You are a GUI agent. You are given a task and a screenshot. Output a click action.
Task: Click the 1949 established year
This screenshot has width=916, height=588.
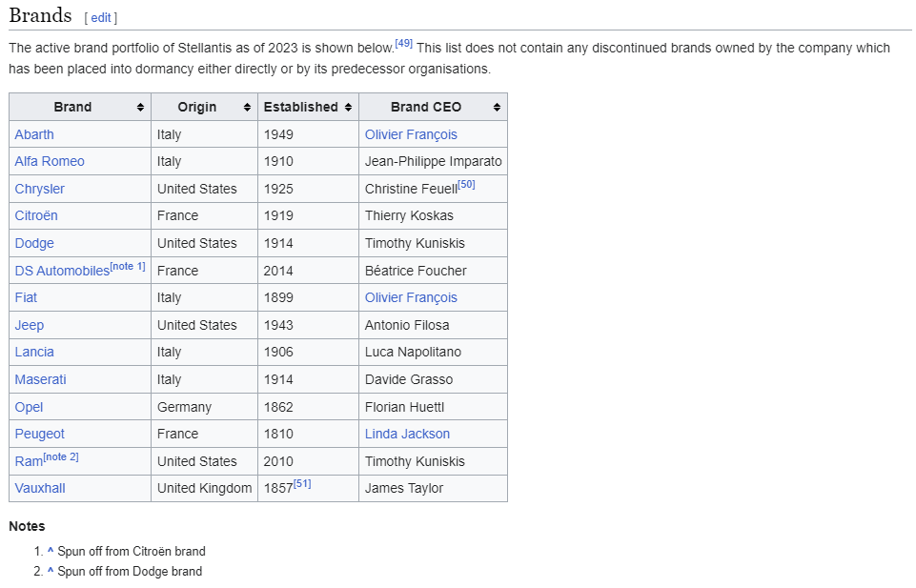[x=278, y=134]
